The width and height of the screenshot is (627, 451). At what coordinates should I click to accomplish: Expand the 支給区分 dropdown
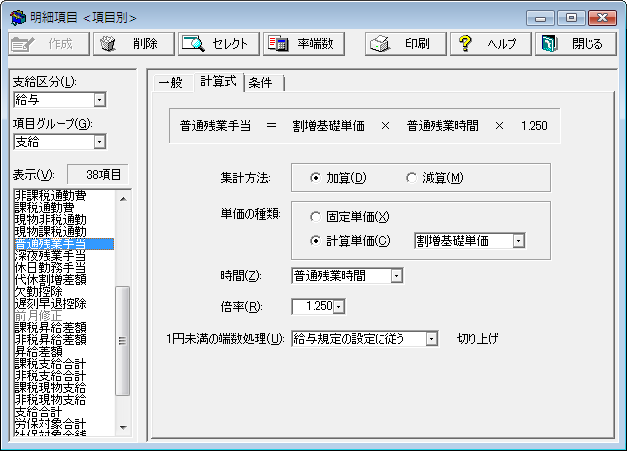click(x=98, y=100)
